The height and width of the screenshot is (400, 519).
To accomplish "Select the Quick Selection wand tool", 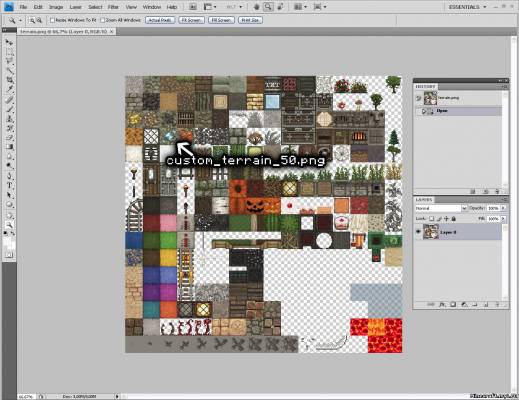I will pyautogui.click(x=9, y=70).
